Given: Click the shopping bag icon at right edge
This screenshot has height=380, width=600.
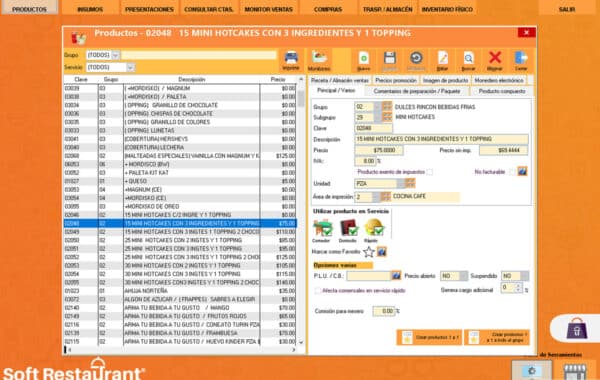Looking at the screenshot, I should (x=577, y=329).
